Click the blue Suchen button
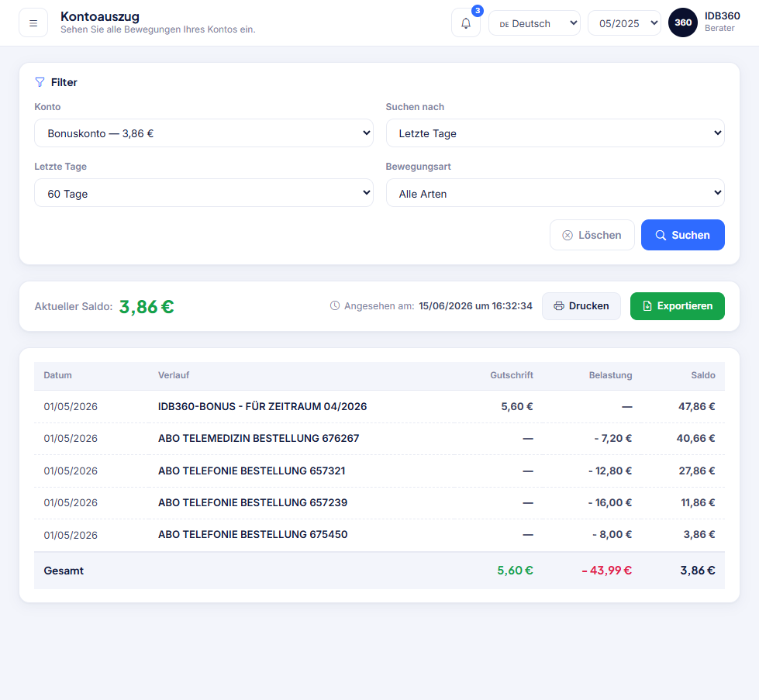This screenshot has height=700, width=759. 682,235
